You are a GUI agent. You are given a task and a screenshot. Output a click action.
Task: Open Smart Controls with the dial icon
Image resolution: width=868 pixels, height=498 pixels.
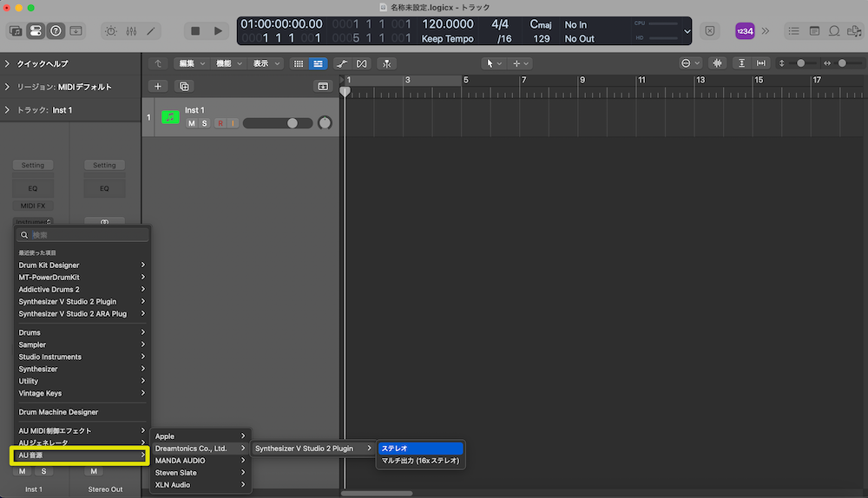coord(111,31)
